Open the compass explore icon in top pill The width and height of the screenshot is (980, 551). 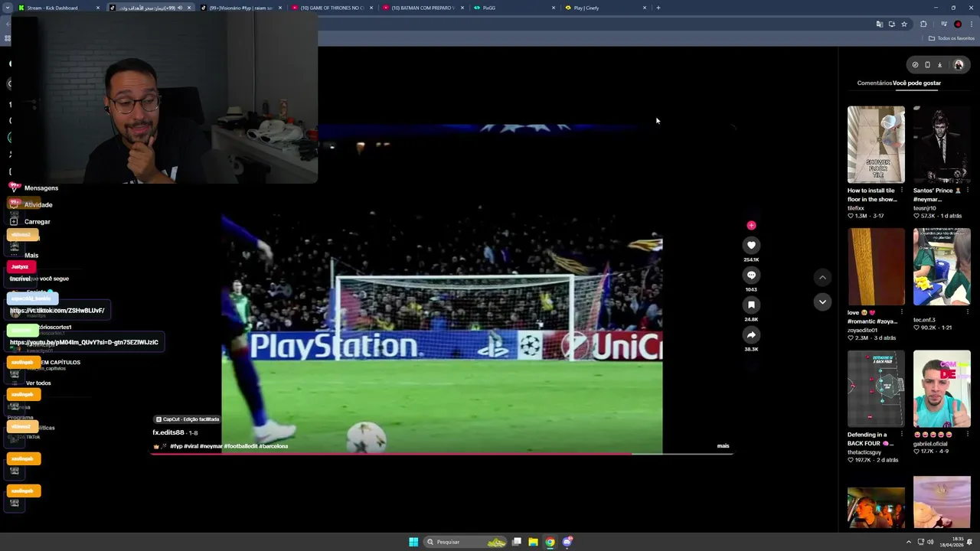pyautogui.click(x=915, y=65)
